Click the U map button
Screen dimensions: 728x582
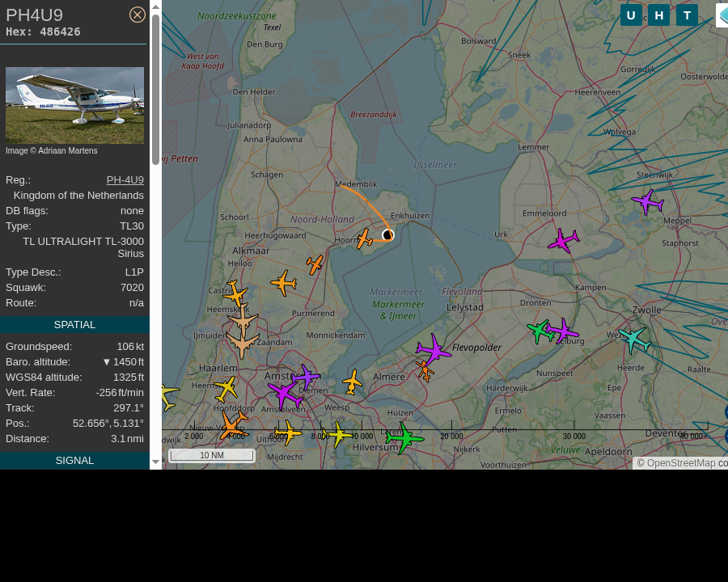631,15
